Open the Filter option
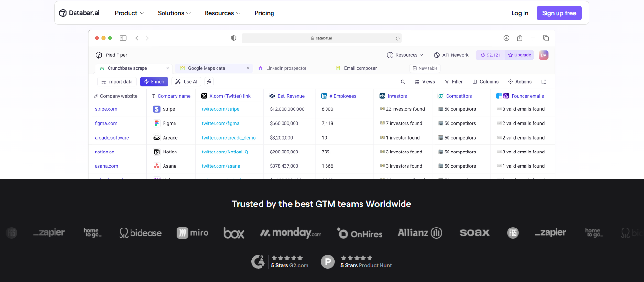The image size is (644, 282). pos(454,82)
